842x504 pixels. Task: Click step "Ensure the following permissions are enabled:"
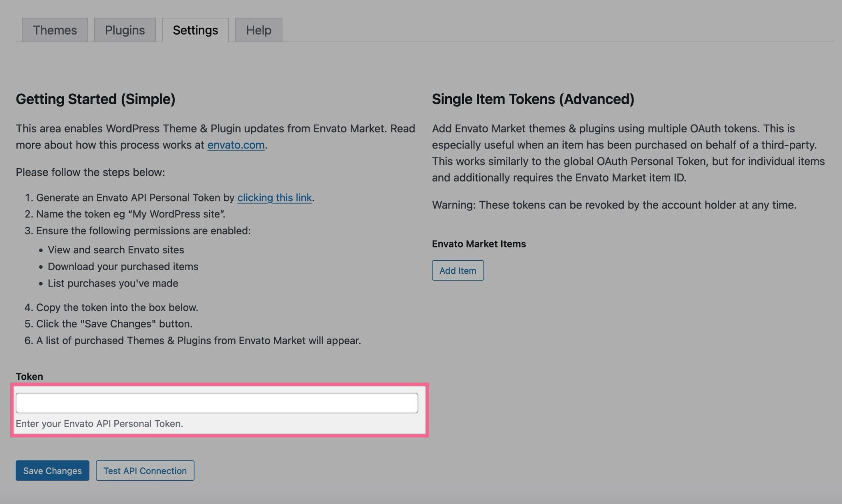(143, 231)
